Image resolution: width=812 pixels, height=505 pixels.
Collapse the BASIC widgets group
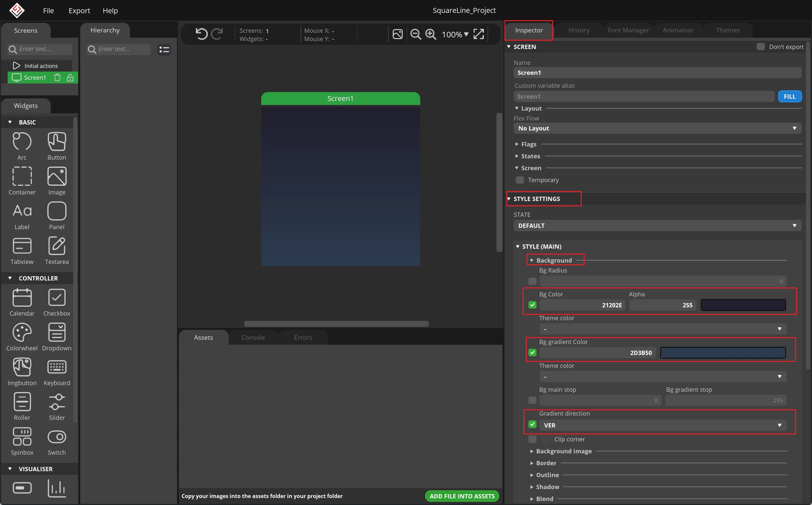pyautogui.click(x=10, y=122)
